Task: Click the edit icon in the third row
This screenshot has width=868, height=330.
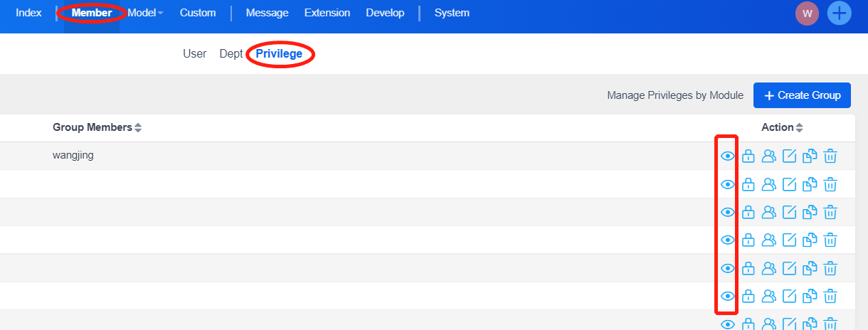Action: click(789, 212)
